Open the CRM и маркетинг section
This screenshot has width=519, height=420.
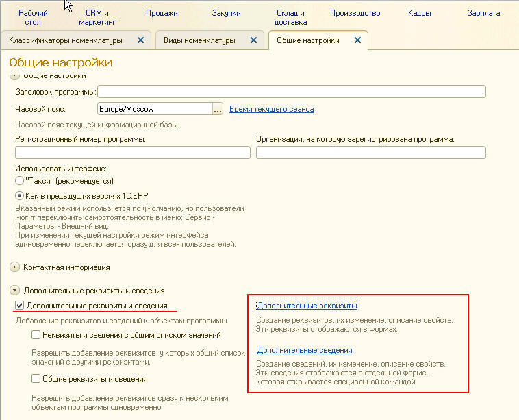97,17
